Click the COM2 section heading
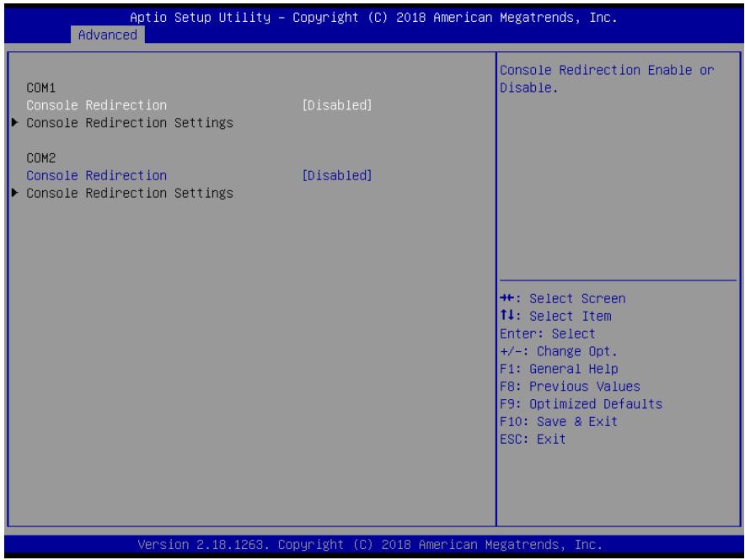The image size is (745, 560). pyautogui.click(x=40, y=157)
